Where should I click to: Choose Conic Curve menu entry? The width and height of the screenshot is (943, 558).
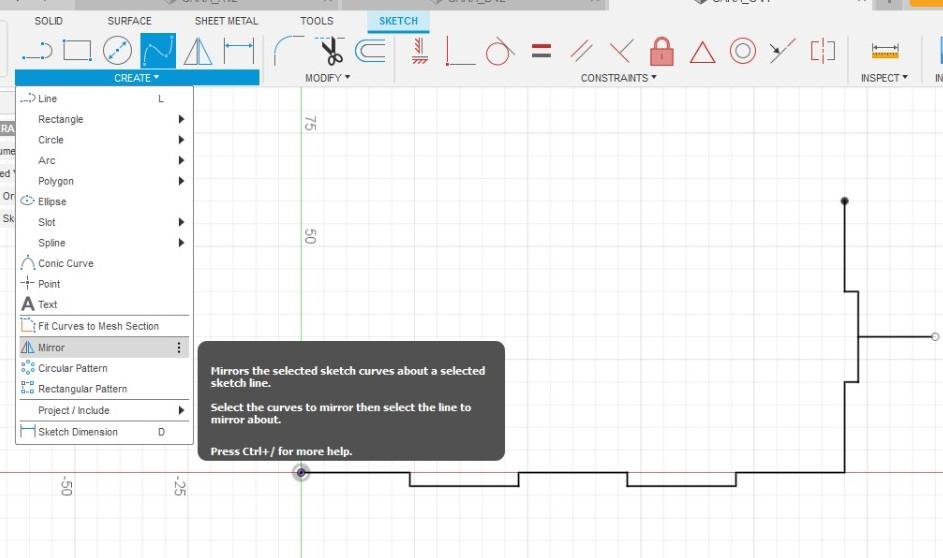[103, 263]
